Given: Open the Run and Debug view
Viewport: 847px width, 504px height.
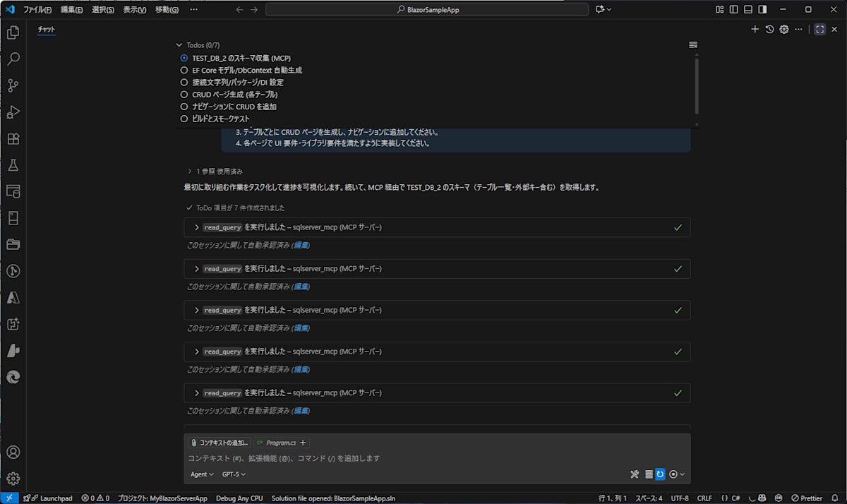Looking at the screenshot, I should coord(13,112).
